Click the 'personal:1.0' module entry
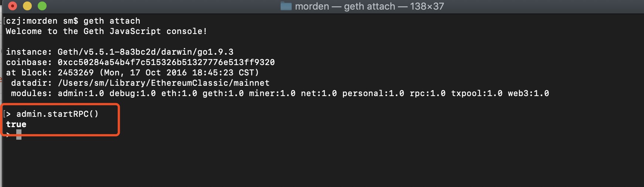Image resolution: width=644 pixels, height=187 pixels. point(373,93)
